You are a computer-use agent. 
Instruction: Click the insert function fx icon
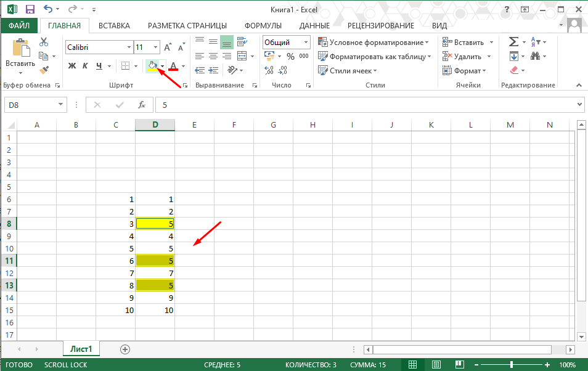(x=142, y=105)
